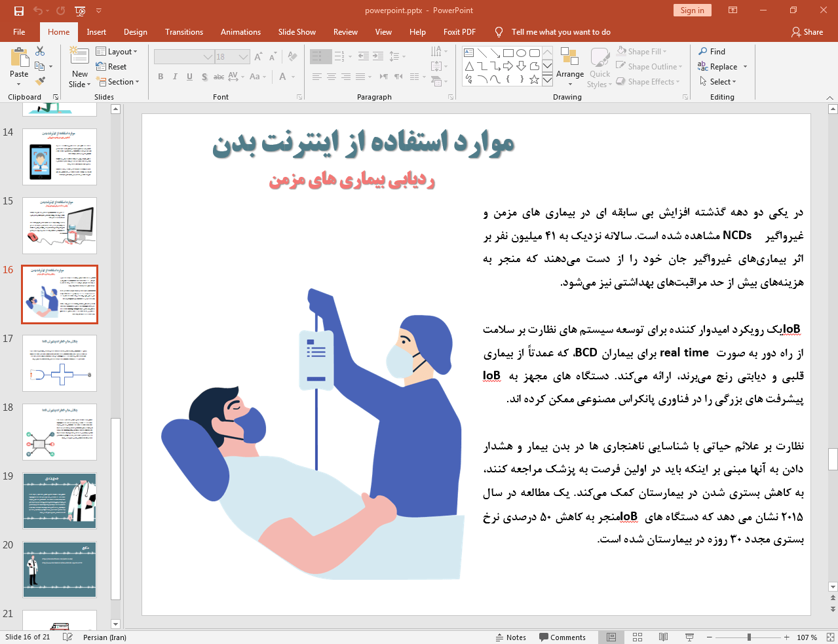
Task: Click the Undo icon in the quick access toolbar
Action: pos(37,10)
